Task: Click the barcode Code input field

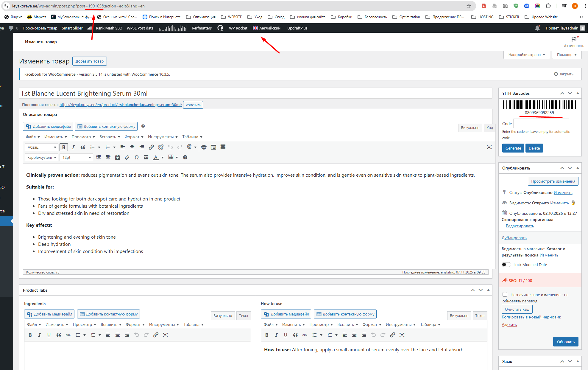Action: click(541, 123)
